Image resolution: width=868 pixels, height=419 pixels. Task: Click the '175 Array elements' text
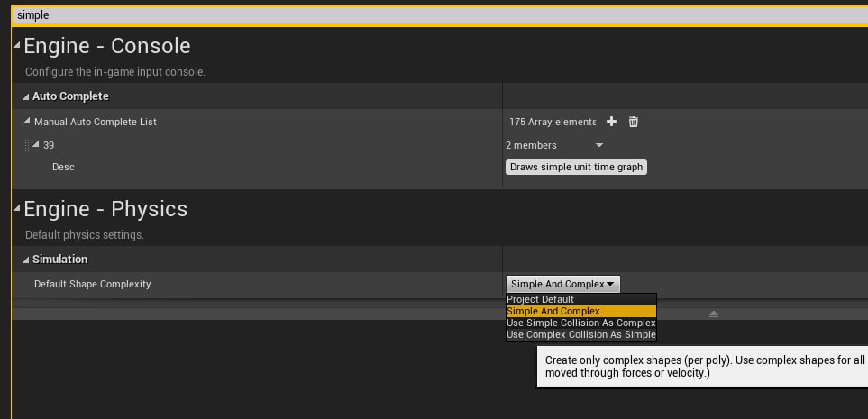tap(553, 122)
